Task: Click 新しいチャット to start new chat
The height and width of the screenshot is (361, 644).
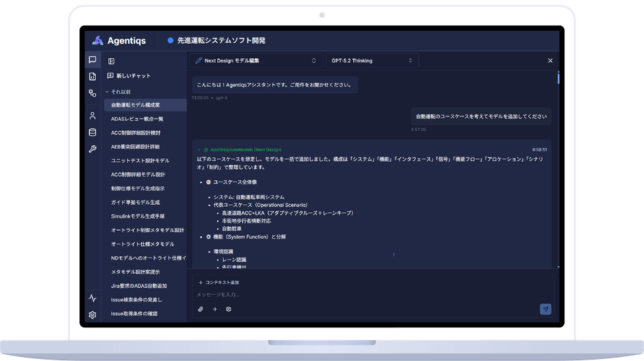Action: (129, 76)
